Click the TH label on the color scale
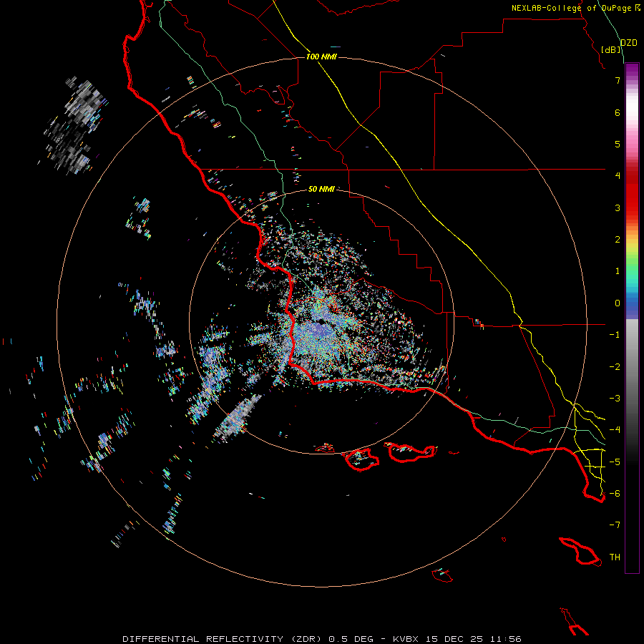Image resolution: width=644 pixels, height=644 pixels. tap(615, 557)
